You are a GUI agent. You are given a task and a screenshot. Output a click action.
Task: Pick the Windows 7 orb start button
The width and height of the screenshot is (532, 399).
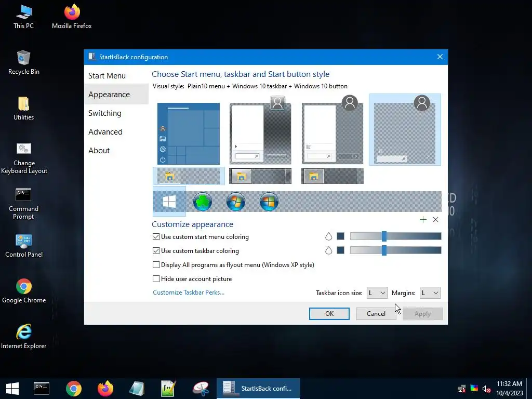pos(236,202)
